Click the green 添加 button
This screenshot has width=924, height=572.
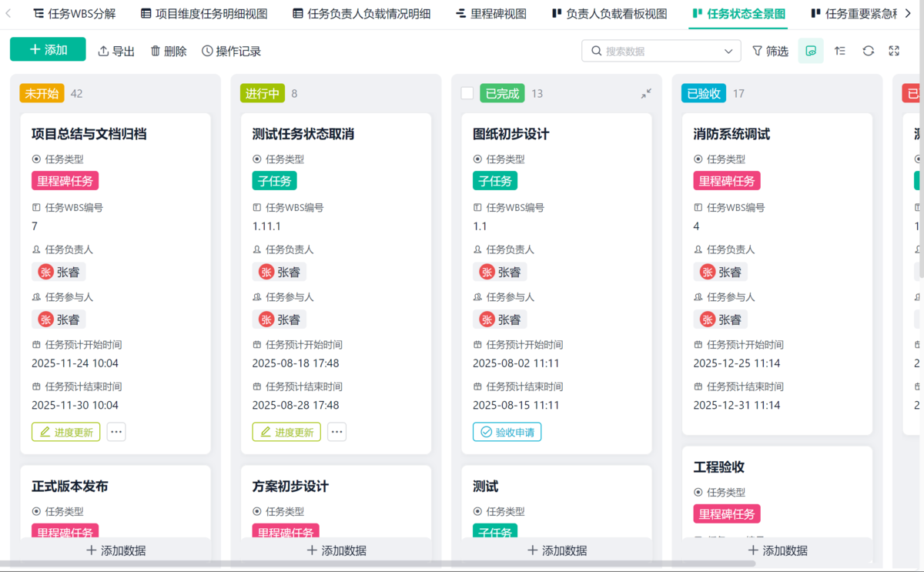click(48, 49)
